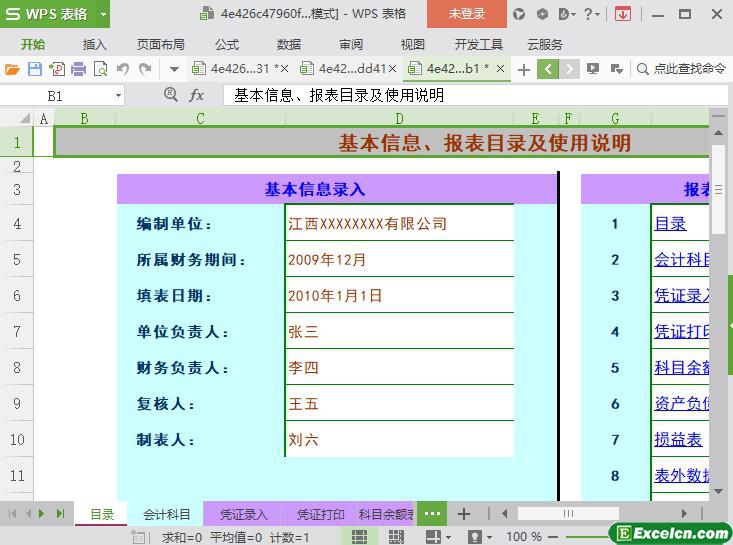This screenshot has width=733, height=545.
Task: Click the 未登录 login button
Action: click(x=466, y=14)
